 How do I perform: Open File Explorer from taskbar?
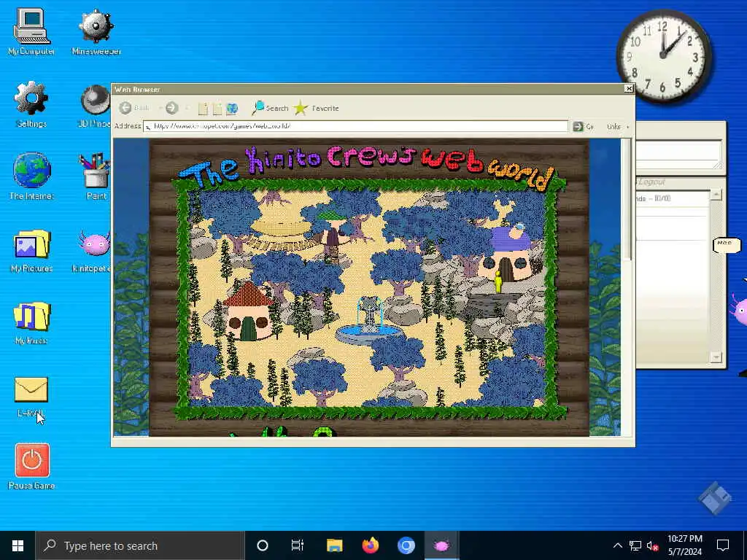pyautogui.click(x=334, y=545)
